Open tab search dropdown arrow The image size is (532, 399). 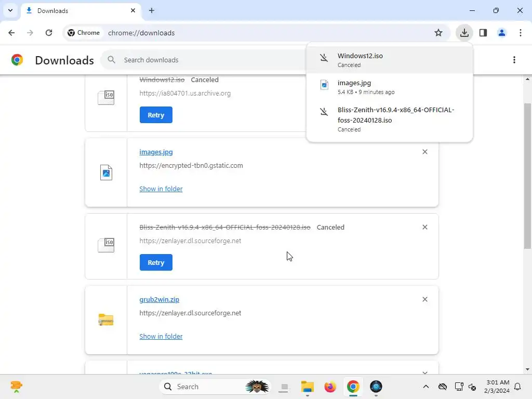point(10,10)
